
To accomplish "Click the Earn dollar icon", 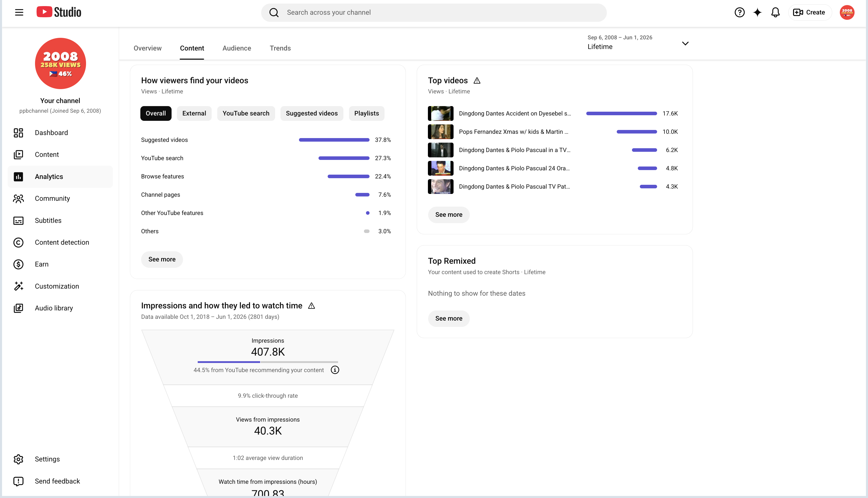I will click(x=19, y=264).
